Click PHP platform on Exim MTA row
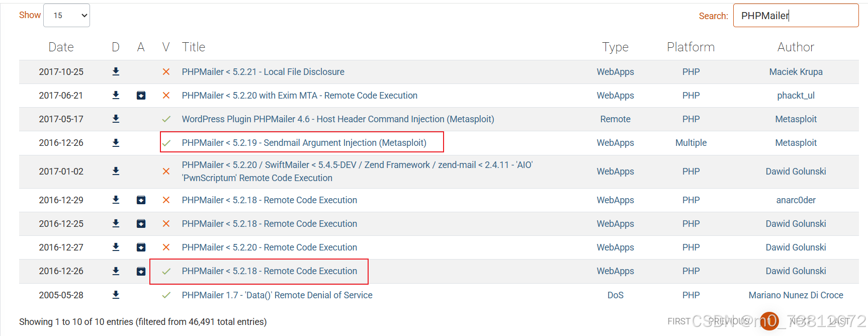 pyautogui.click(x=691, y=96)
